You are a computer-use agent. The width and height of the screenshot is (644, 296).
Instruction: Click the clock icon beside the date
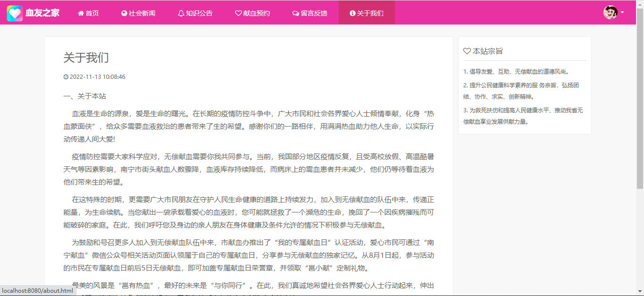(66, 77)
